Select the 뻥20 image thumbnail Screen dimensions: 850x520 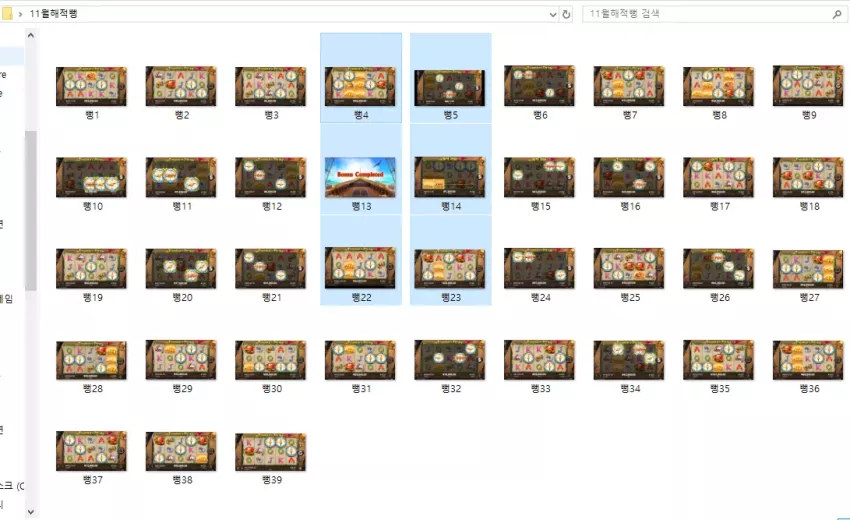tap(181, 268)
